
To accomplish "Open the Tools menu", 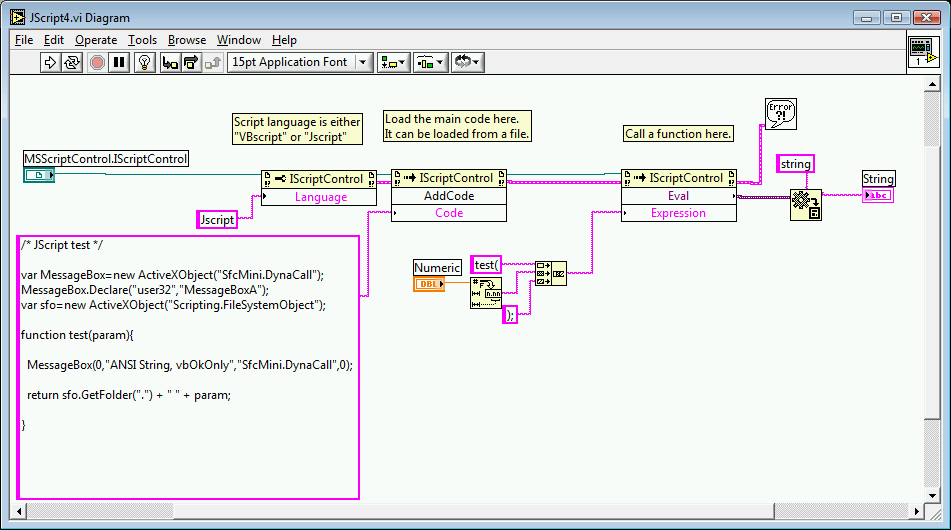I will point(142,40).
